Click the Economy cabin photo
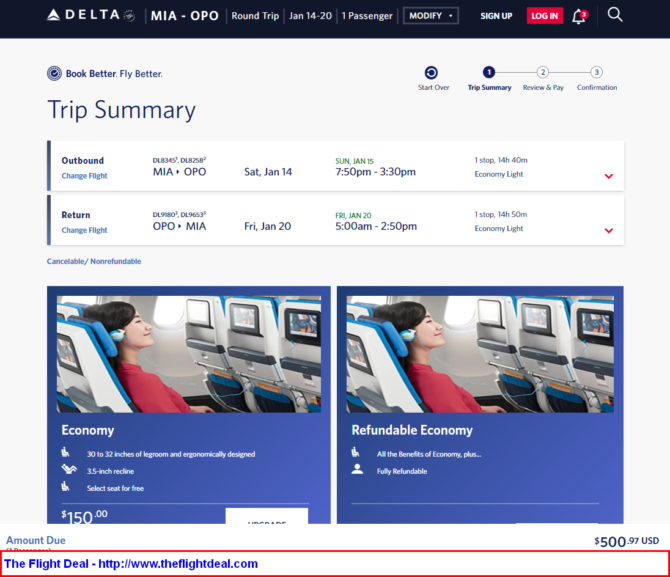This screenshot has width=670, height=577. [x=189, y=354]
